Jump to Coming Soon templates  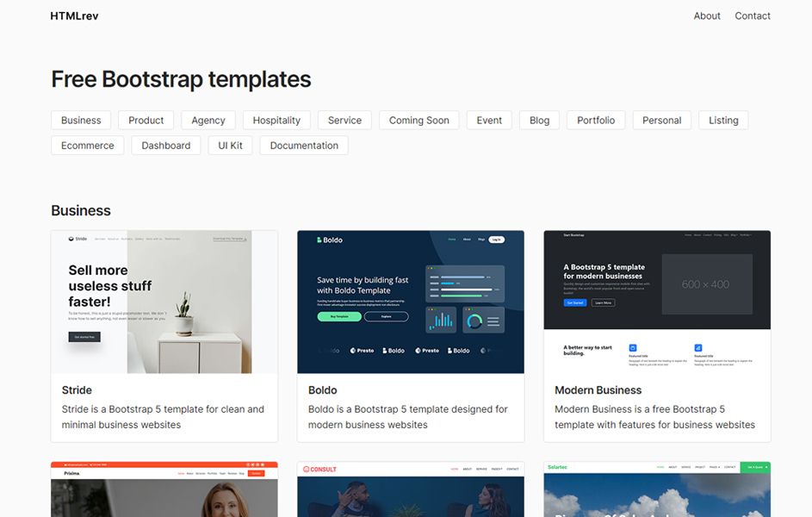point(419,120)
